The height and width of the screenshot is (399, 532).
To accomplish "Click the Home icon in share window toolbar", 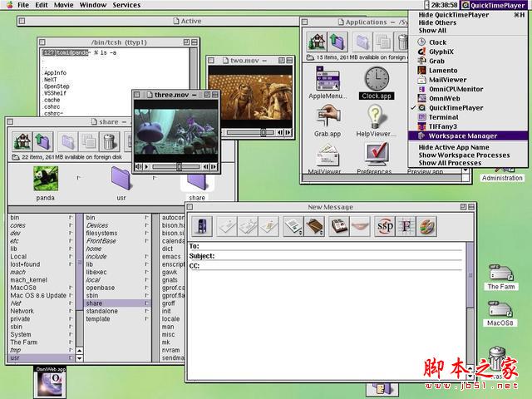I will pyautogui.click(x=22, y=141).
